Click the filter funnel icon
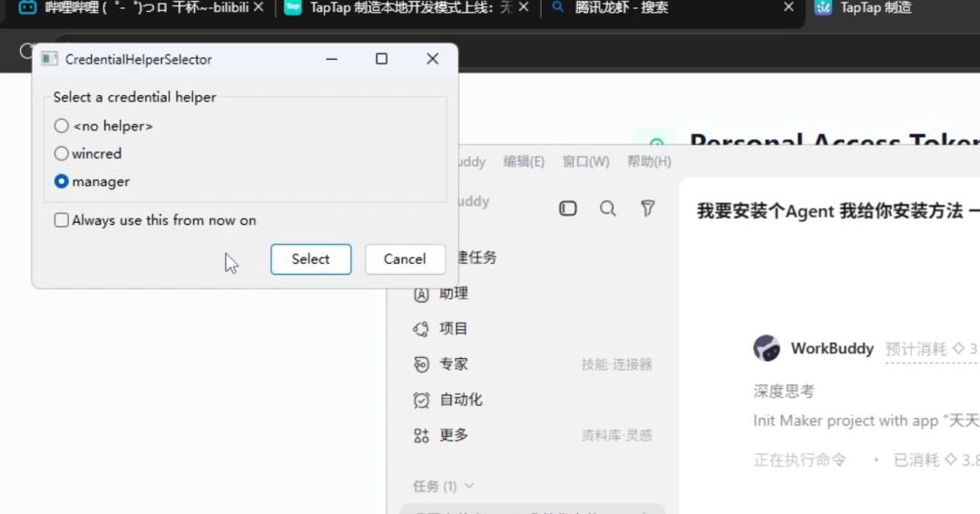 [x=648, y=208]
